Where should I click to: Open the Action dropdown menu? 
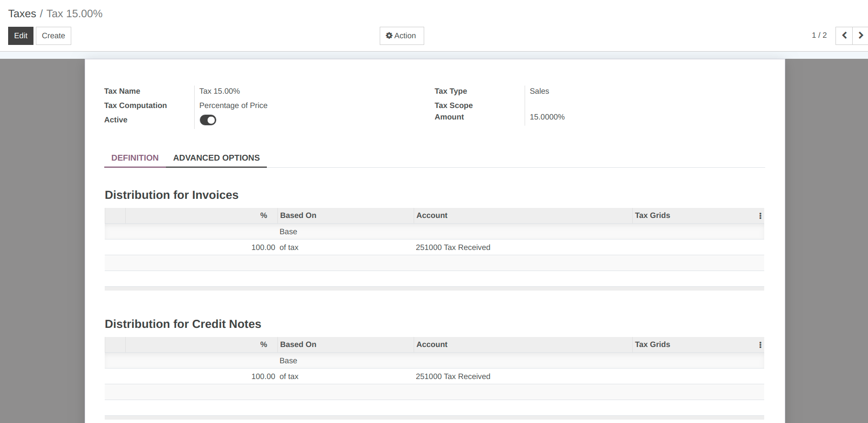pos(401,36)
